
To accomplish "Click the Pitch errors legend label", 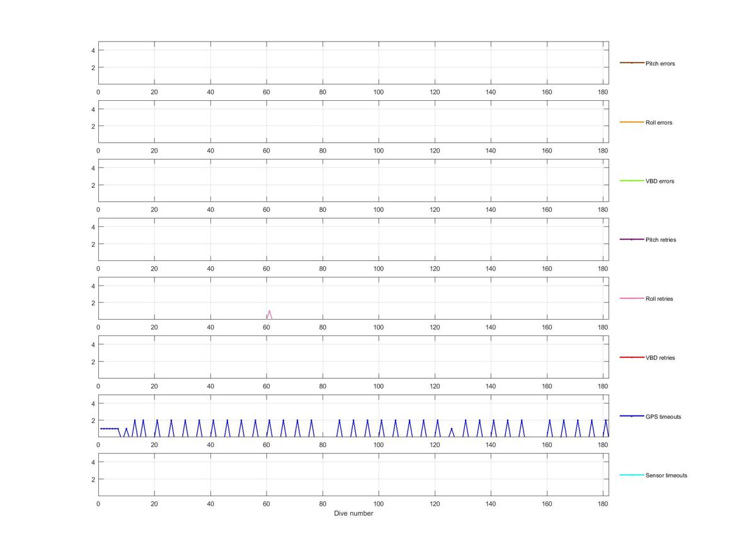I will (660, 64).
